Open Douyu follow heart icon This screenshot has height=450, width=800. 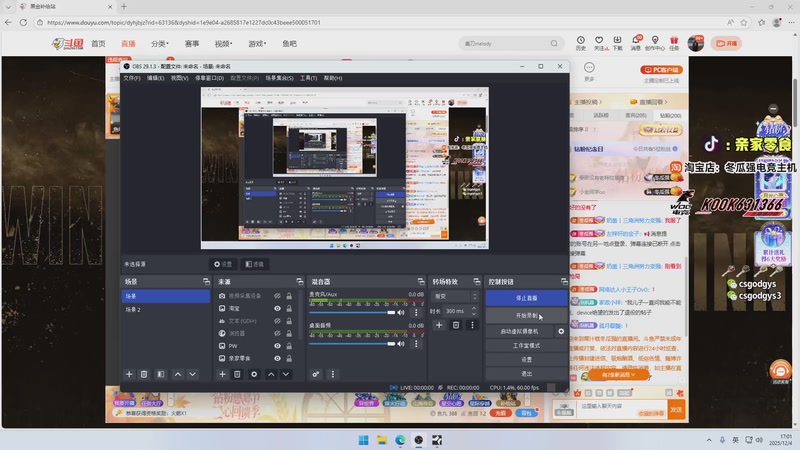[599, 43]
